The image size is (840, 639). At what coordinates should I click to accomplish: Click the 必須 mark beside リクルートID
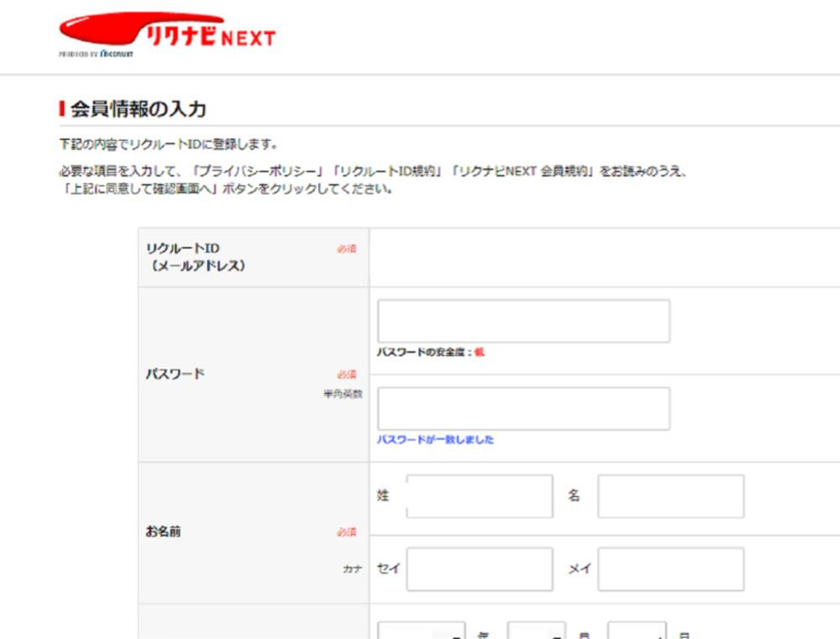click(x=347, y=249)
